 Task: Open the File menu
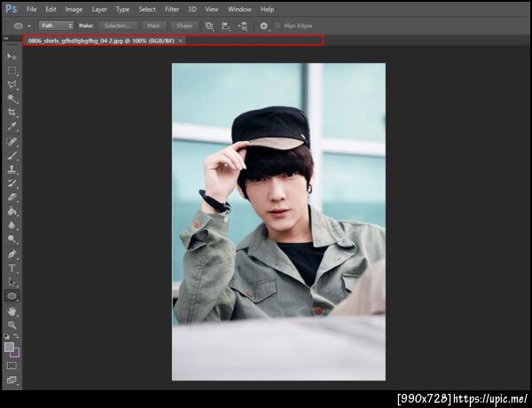tap(32, 10)
